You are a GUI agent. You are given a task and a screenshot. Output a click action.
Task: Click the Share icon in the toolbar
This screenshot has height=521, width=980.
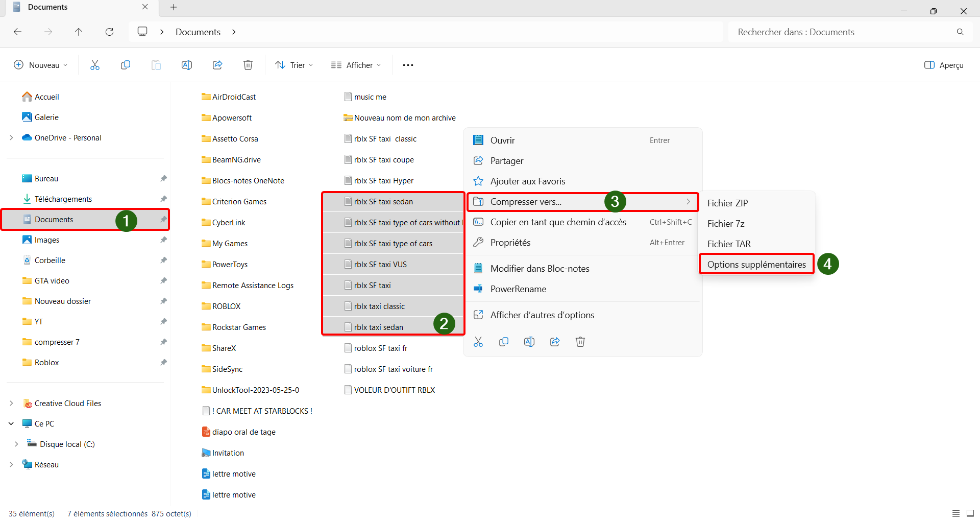click(x=217, y=65)
